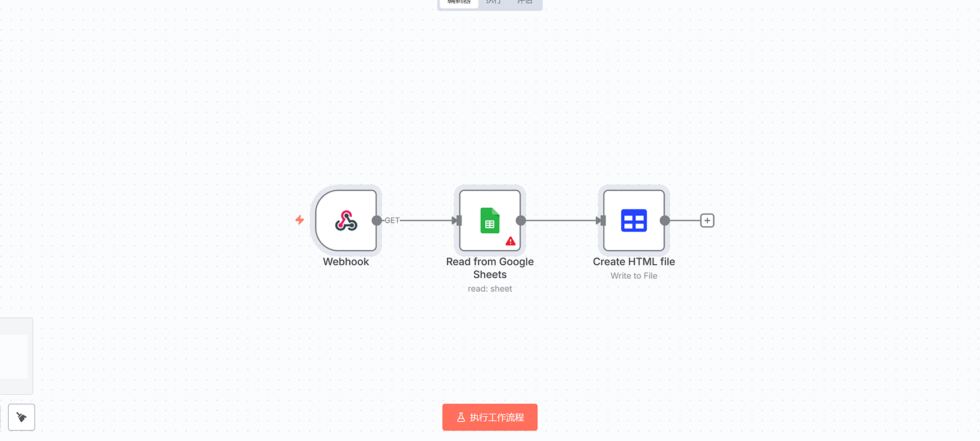Click the Create HTML file output connector dot
The image size is (980, 441).
(x=664, y=220)
